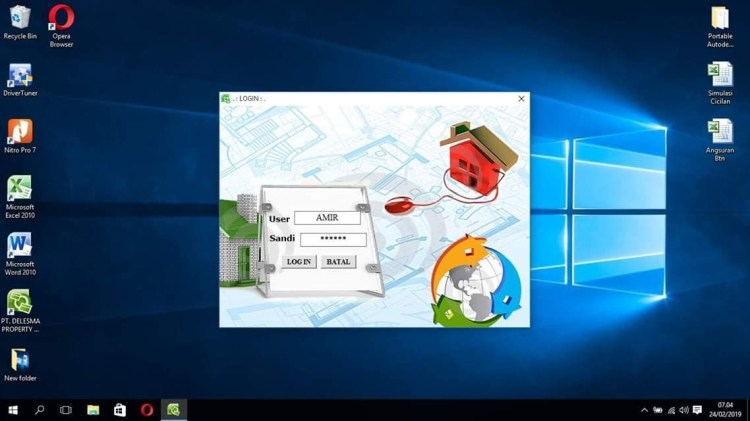
Task: Open the Windows Start menu
Action: pyautogui.click(x=14, y=410)
